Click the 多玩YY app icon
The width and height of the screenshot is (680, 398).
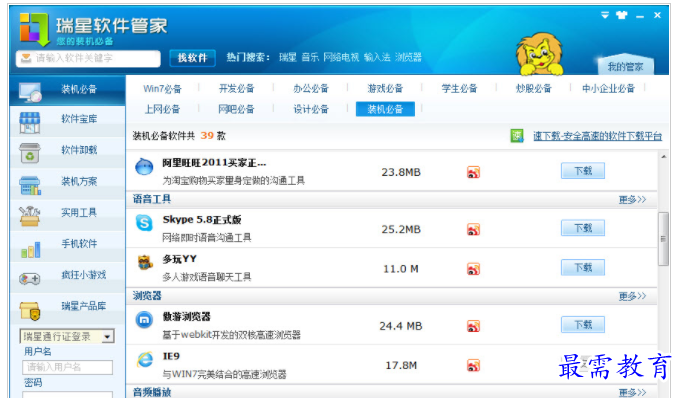point(144,262)
